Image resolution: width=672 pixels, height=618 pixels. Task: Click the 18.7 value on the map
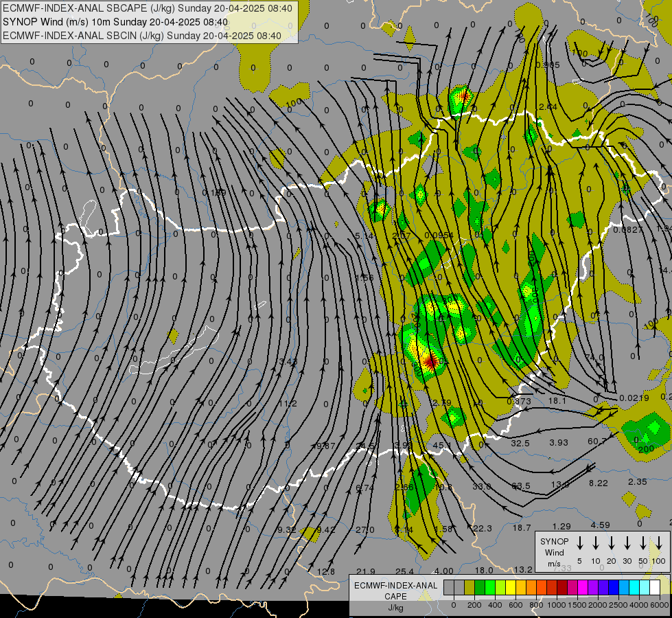coord(522,528)
